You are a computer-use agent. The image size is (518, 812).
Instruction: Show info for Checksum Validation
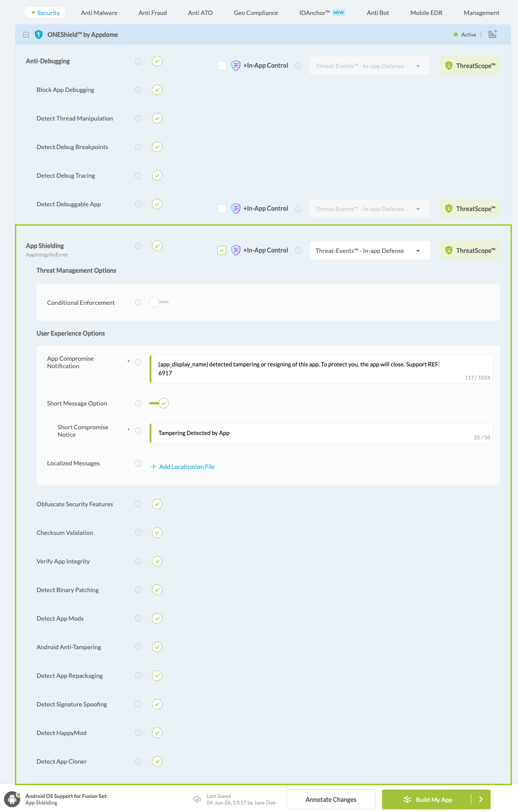click(x=138, y=533)
